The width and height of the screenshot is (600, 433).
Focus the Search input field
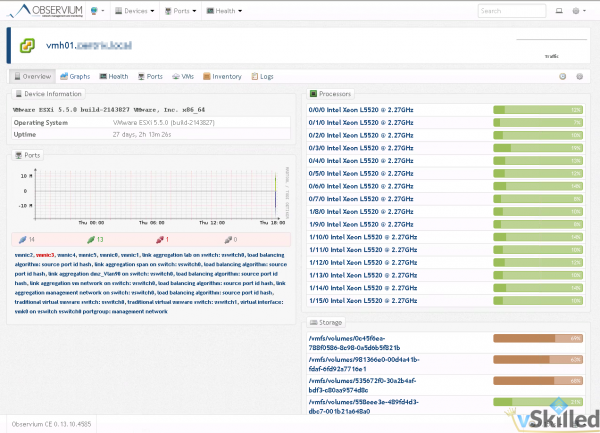512,11
